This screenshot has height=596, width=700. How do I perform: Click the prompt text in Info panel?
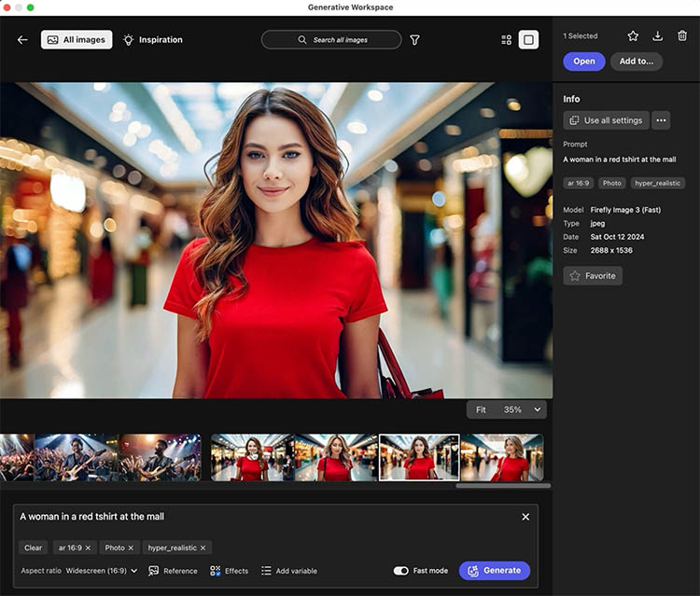619,159
